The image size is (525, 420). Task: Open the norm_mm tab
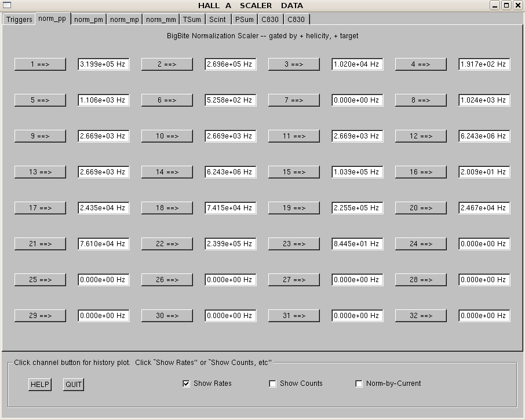tap(161, 20)
